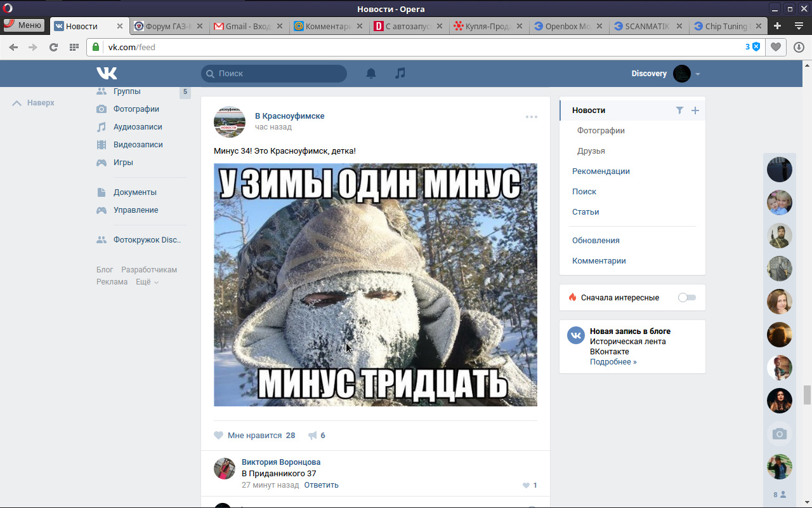Switch to the С автозапуск tab
Image resolution: width=812 pixels, height=508 pixels.
click(410, 26)
